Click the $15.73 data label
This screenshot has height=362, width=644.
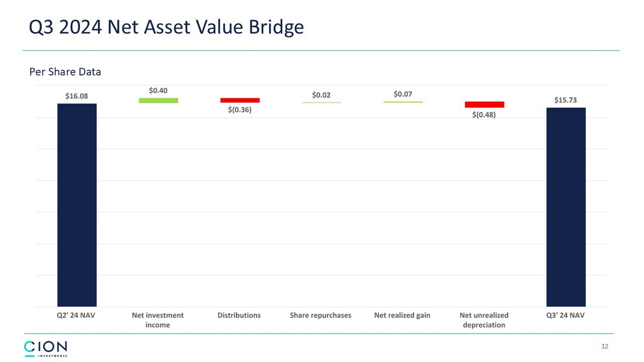pyautogui.click(x=565, y=100)
